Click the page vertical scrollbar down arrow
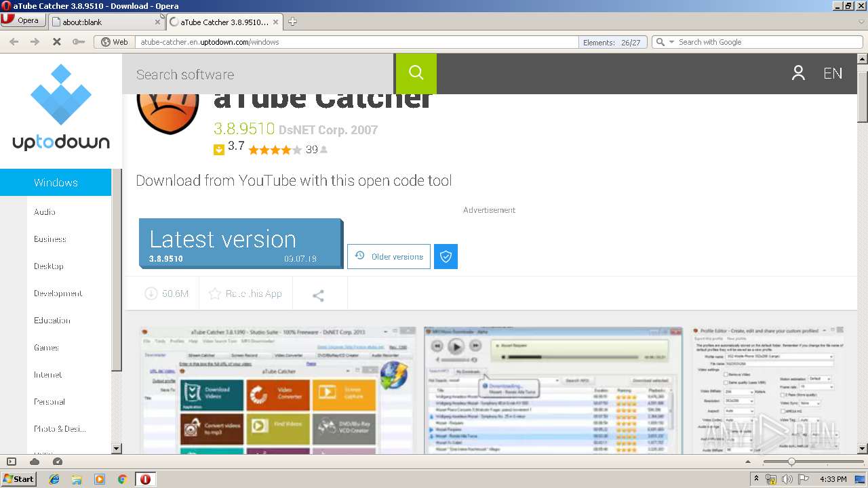The width and height of the screenshot is (868, 488). tap(863, 448)
